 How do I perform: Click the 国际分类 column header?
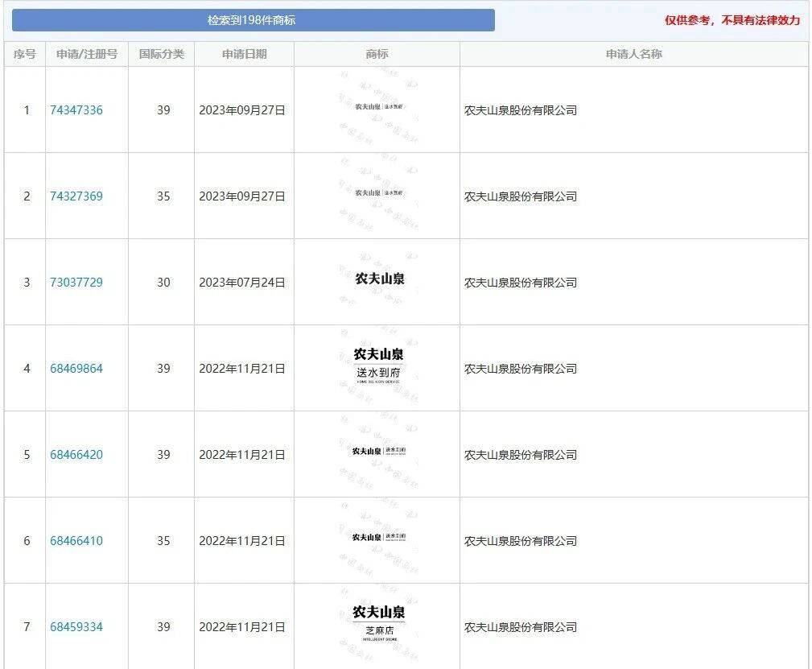pyautogui.click(x=161, y=54)
